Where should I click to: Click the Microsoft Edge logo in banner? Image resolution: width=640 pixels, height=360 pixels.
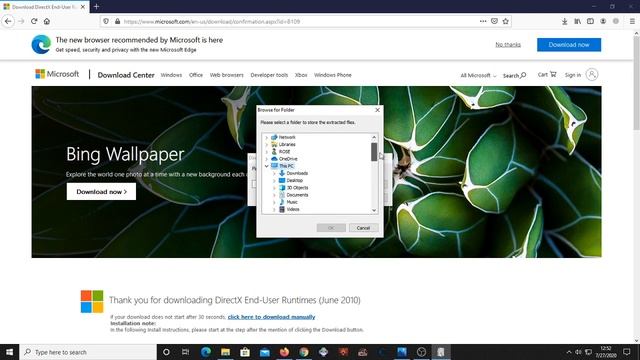pos(41,44)
